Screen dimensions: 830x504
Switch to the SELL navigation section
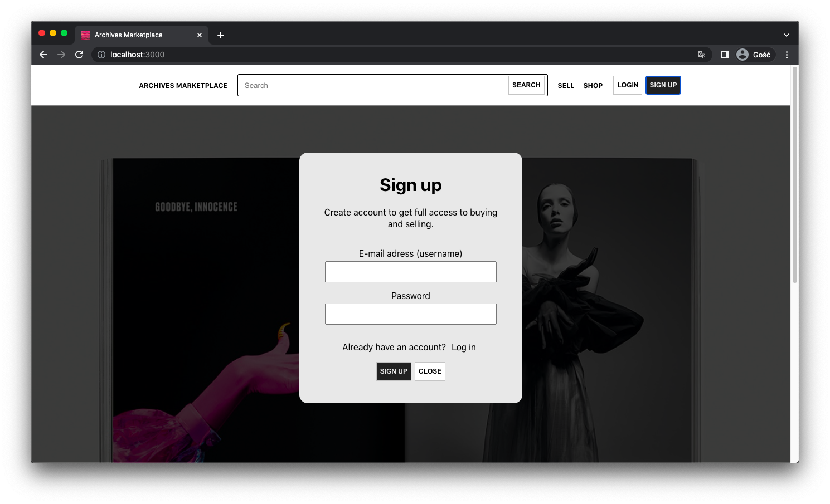[x=566, y=85]
